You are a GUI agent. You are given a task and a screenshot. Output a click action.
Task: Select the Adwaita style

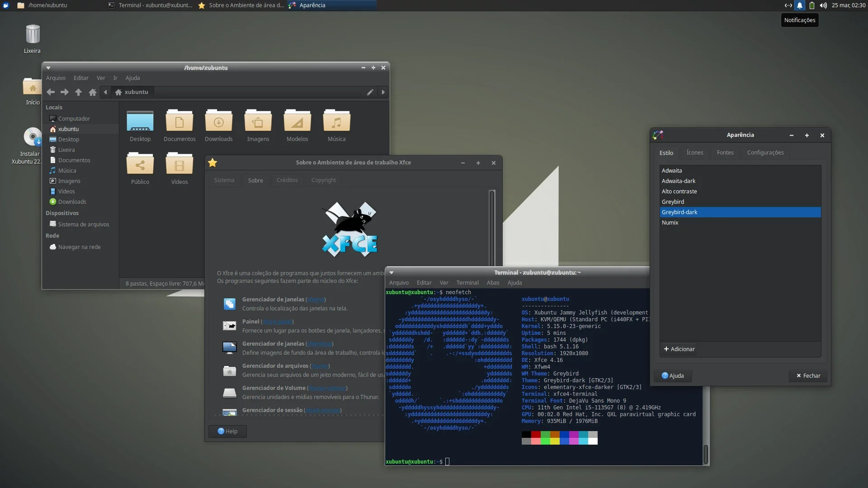pyautogui.click(x=740, y=171)
